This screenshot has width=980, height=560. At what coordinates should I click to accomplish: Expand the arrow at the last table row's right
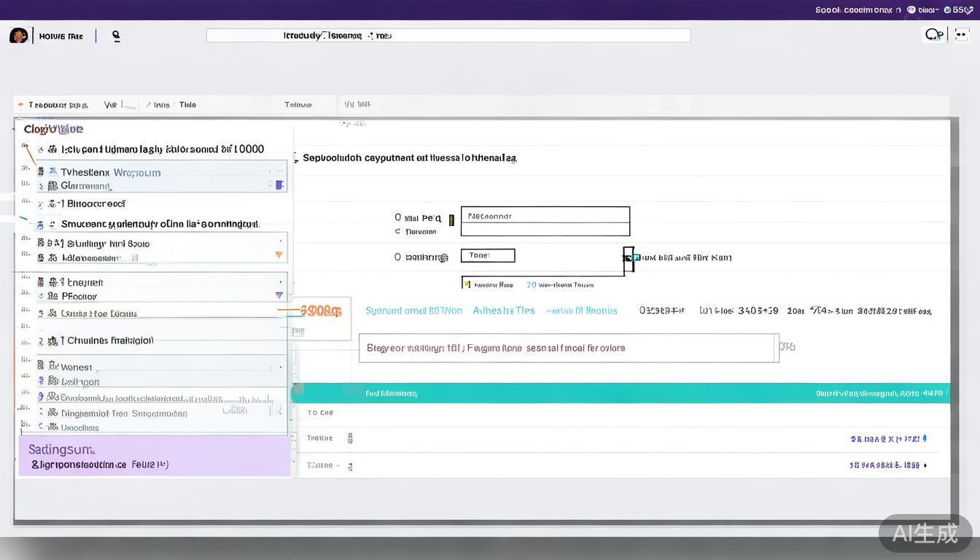click(925, 465)
